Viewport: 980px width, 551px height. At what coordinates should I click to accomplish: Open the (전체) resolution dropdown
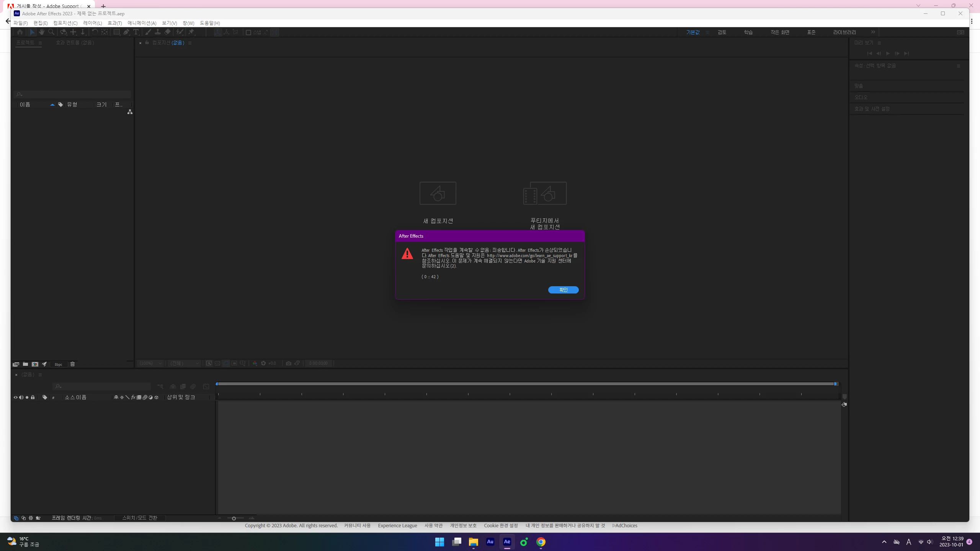185,363
